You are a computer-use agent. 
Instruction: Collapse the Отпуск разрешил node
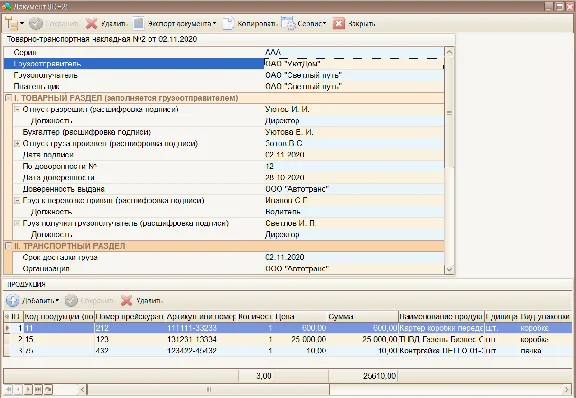point(17,110)
